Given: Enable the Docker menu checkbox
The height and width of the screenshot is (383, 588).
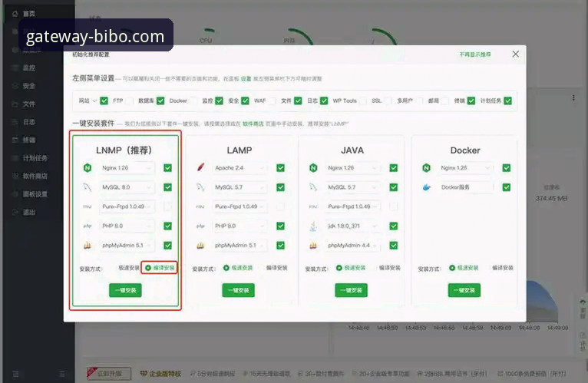Looking at the screenshot, I should tap(194, 101).
